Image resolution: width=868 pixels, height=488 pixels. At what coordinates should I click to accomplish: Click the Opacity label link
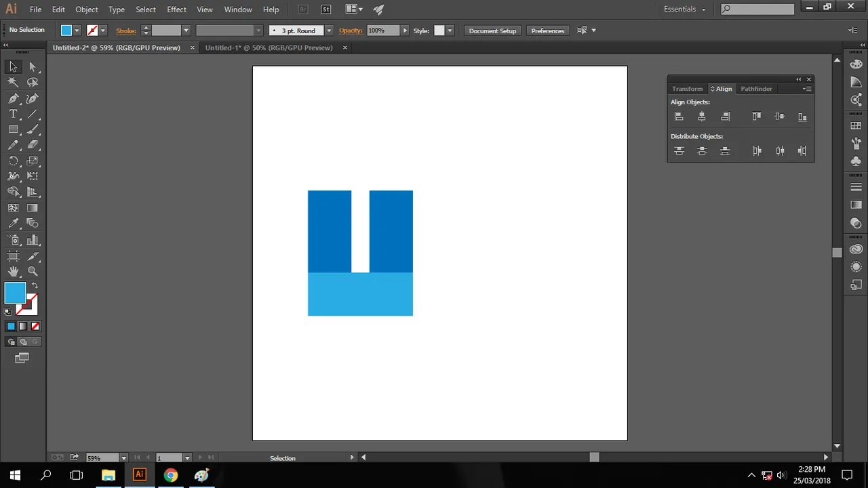pos(351,30)
